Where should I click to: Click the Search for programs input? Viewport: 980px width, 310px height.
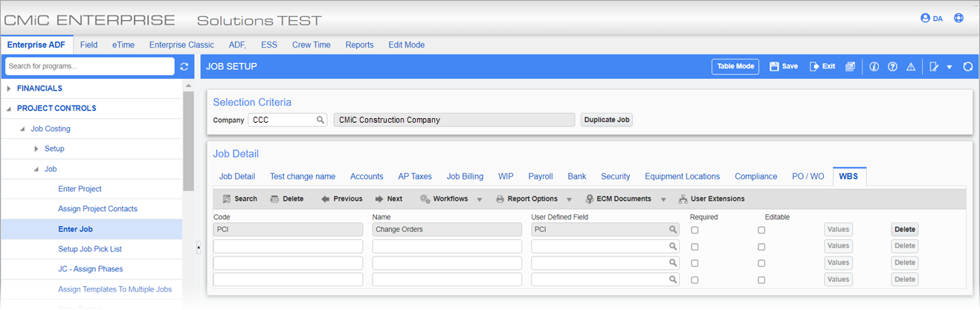(x=89, y=66)
